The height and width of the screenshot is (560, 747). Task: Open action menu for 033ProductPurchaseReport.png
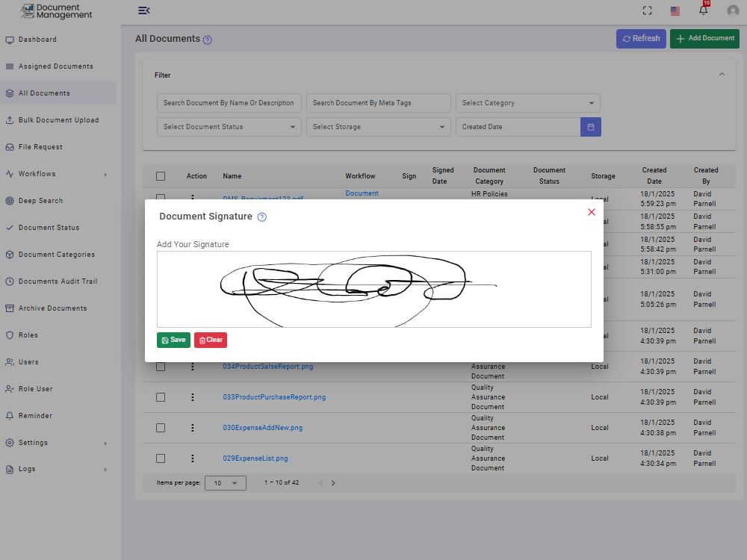pyautogui.click(x=193, y=397)
